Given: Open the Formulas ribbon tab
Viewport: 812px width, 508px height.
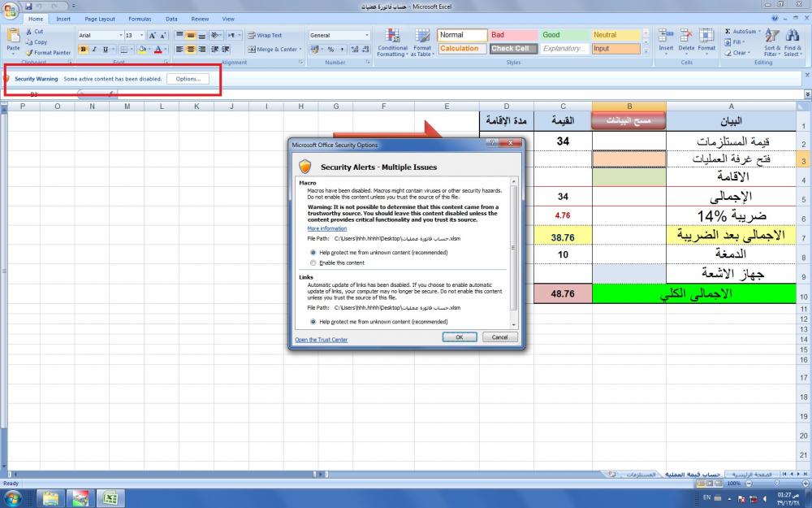Looking at the screenshot, I should coord(140,19).
